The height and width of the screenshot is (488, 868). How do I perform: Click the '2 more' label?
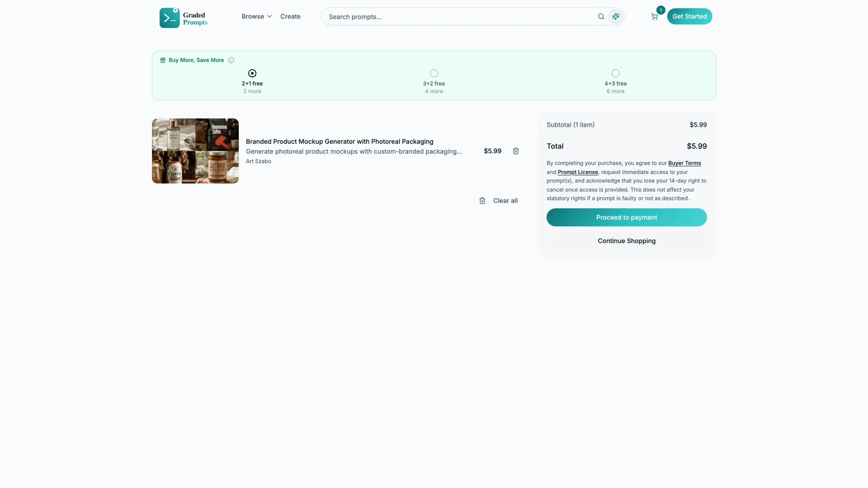click(x=252, y=91)
